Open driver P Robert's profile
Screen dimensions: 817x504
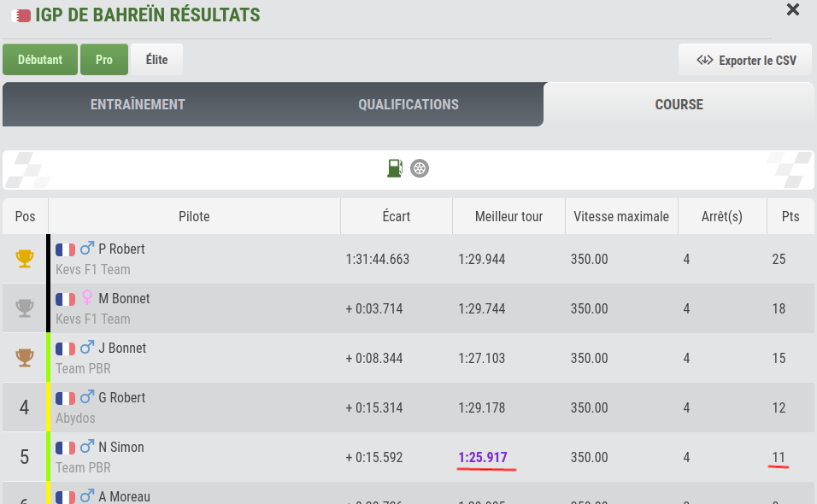(121, 249)
